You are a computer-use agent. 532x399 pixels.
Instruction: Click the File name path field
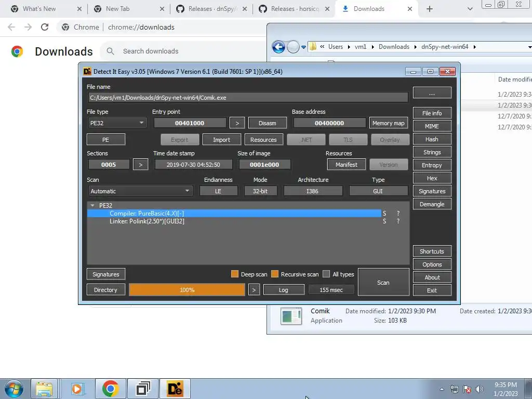click(248, 98)
